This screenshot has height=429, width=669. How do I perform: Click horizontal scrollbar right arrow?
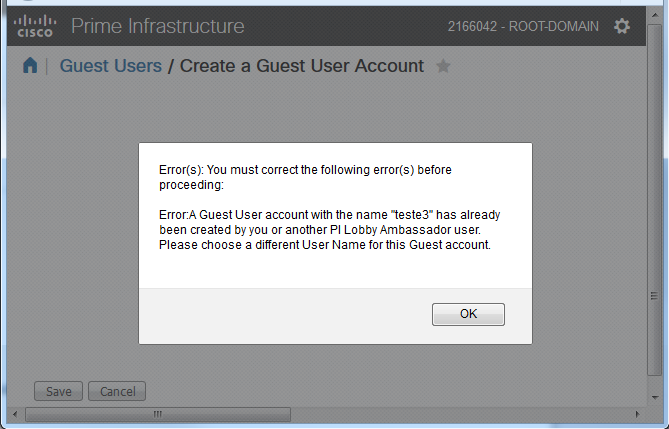637,414
